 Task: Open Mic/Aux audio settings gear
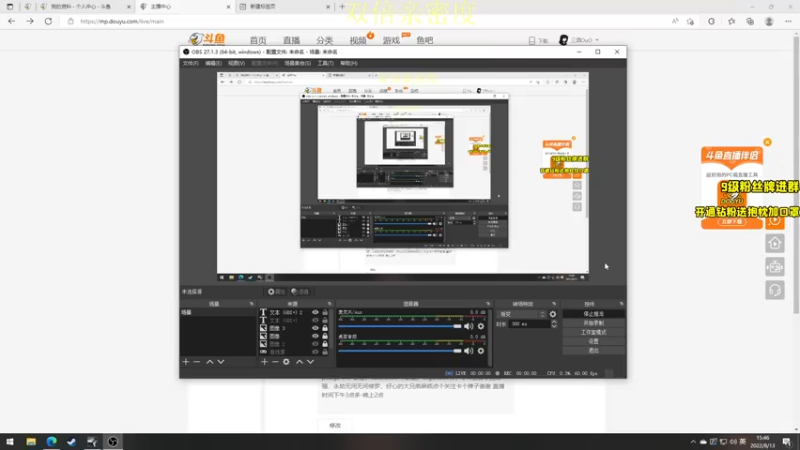coord(481,326)
